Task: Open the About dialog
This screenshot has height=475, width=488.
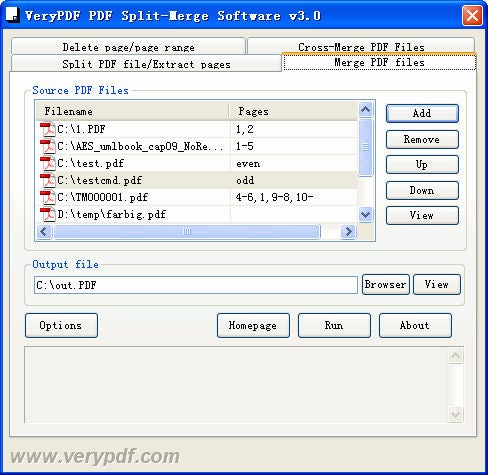Action: [x=415, y=325]
